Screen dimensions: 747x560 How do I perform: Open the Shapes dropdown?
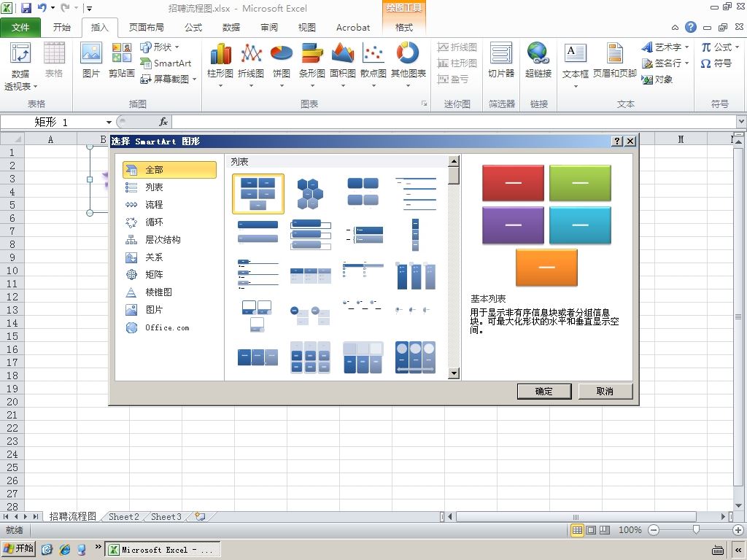pyautogui.click(x=160, y=47)
